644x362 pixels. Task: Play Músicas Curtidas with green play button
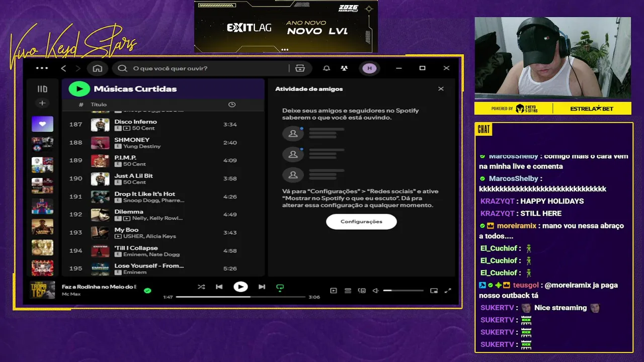point(79,89)
